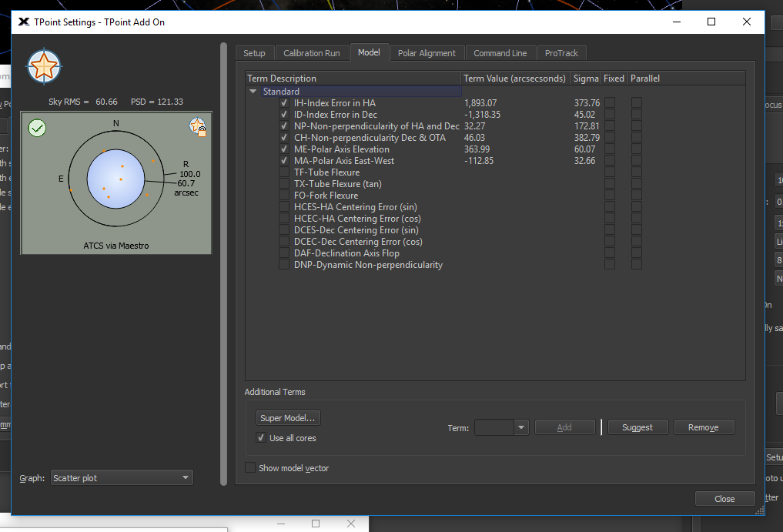Click the Term Value (arcseconds) column header
Viewport: 783px width, 532px height.
[514, 79]
